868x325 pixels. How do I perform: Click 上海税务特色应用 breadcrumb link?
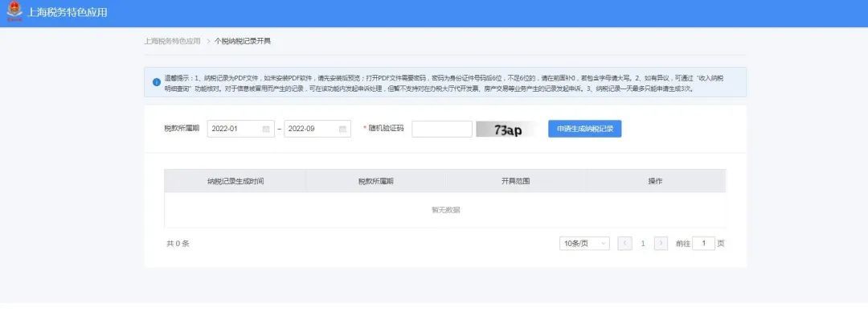pyautogui.click(x=172, y=41)
